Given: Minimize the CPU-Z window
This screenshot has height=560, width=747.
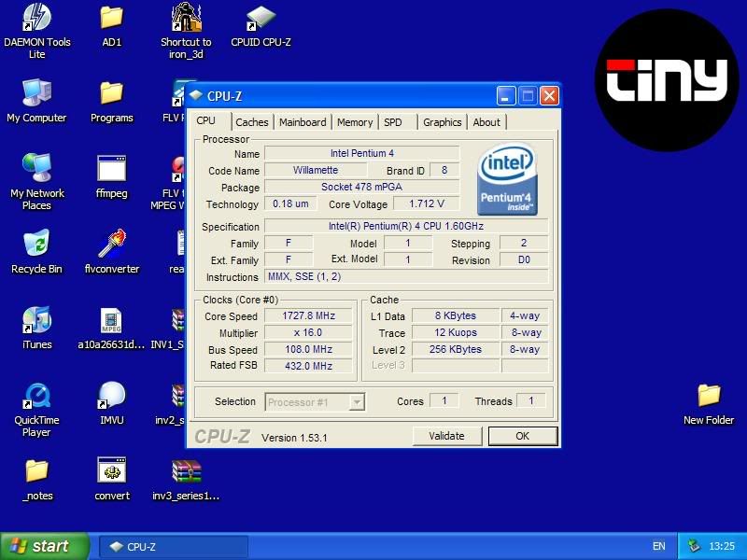Looking at the screenshot, I should (506, 96).
